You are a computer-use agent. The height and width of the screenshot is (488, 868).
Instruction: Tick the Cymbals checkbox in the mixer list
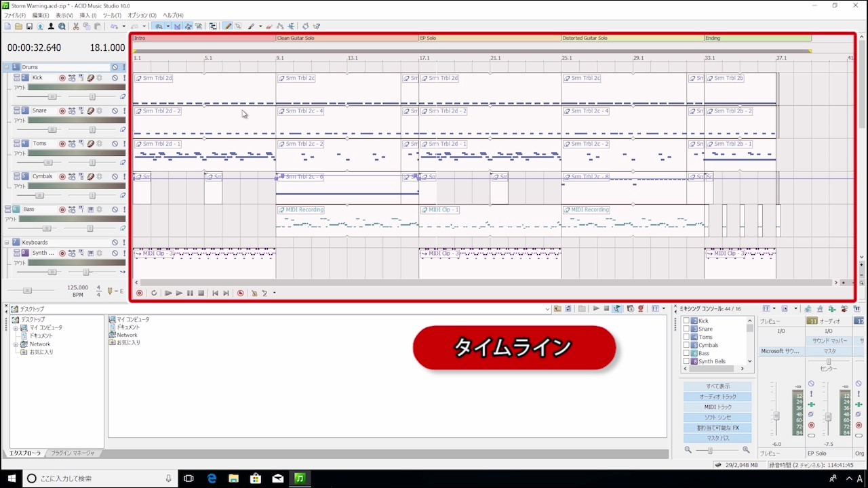click(686, 345)
